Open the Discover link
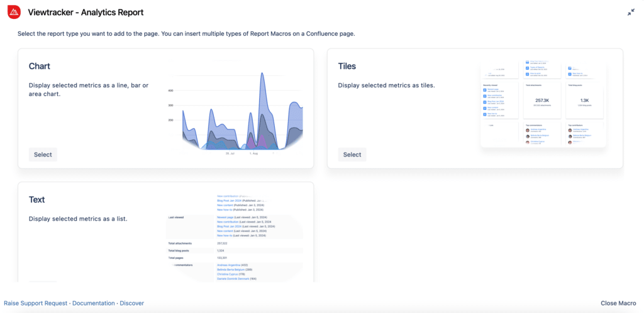 132,303
